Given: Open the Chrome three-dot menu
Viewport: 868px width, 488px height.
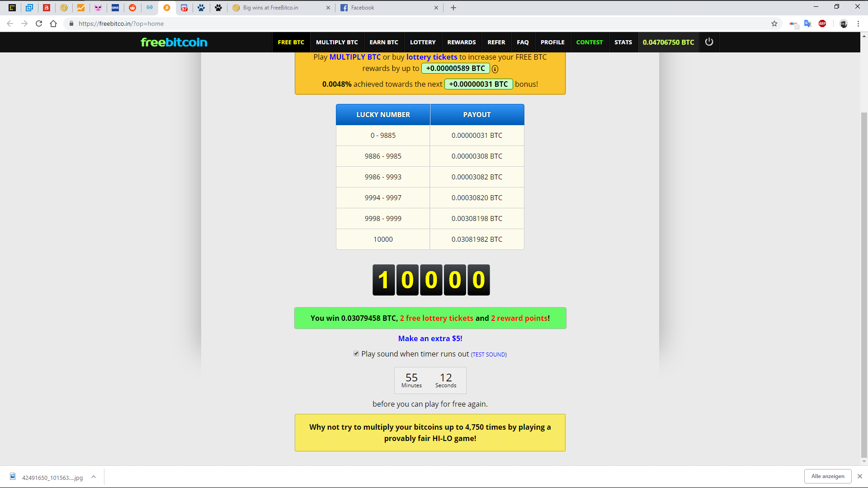Looking at the screenshot, I should (x=858, y=23).
